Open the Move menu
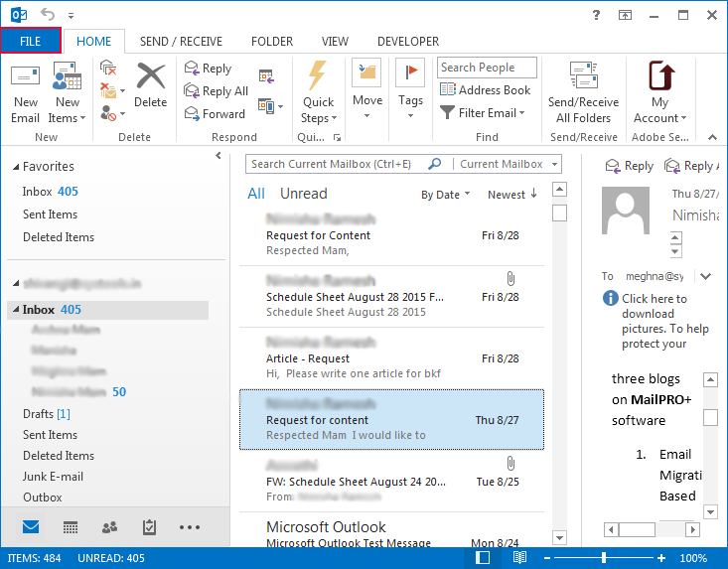 [367, 89]
